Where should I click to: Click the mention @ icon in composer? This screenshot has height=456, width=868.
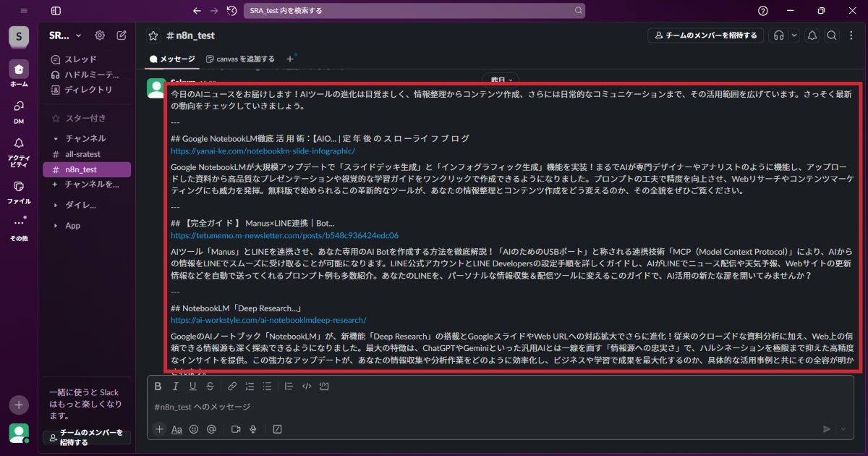(x=211, y=429)
